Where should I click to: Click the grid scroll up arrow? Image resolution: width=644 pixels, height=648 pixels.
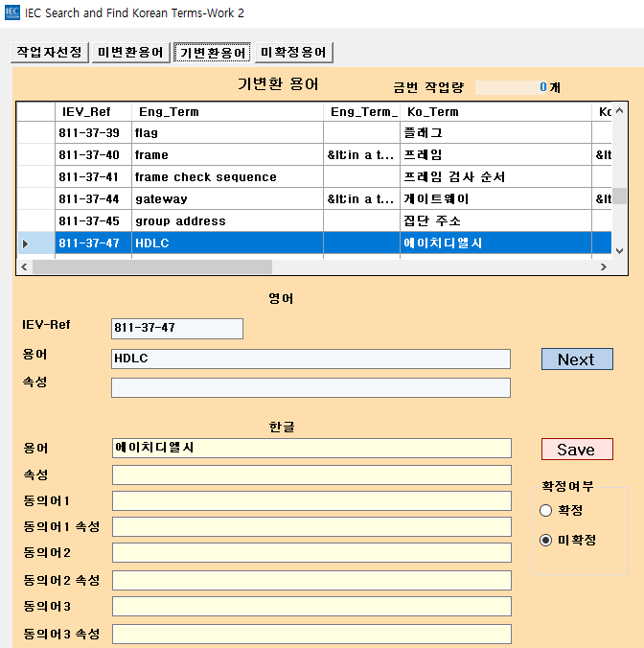619,111
